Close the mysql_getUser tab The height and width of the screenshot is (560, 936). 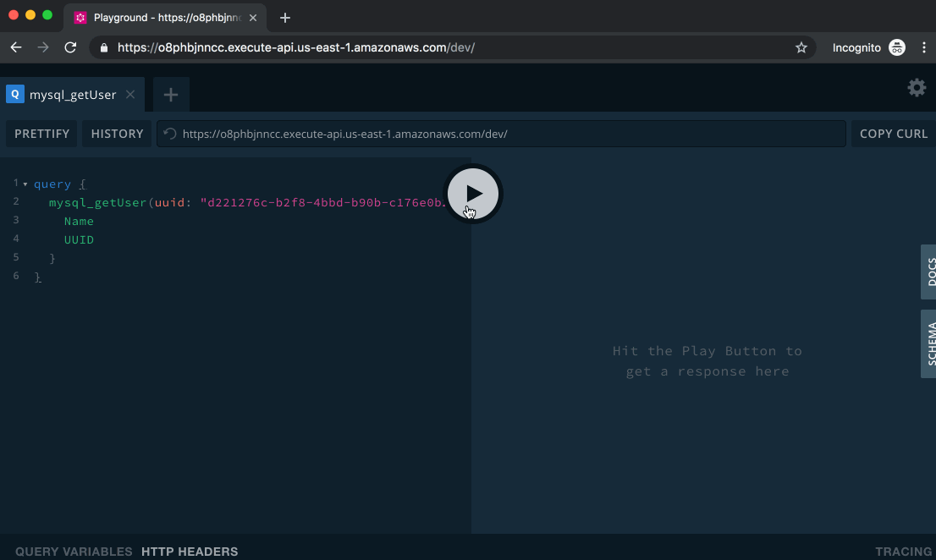[130, 95]
